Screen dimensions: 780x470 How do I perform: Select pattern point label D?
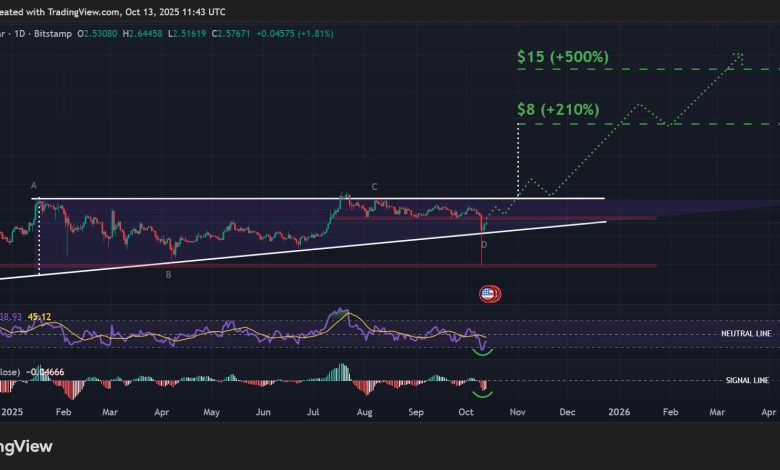(x=484, y=244)
